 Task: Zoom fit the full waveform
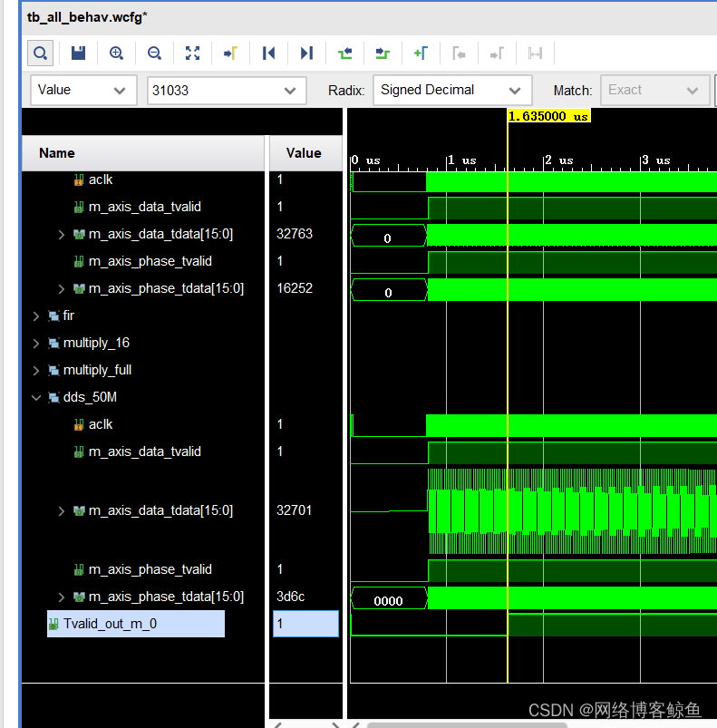coord(192,53)
